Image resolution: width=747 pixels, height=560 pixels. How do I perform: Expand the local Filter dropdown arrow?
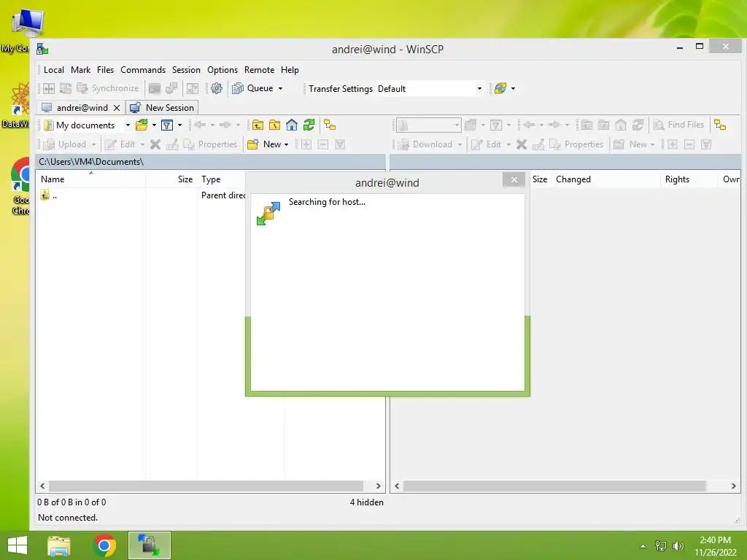179,125
